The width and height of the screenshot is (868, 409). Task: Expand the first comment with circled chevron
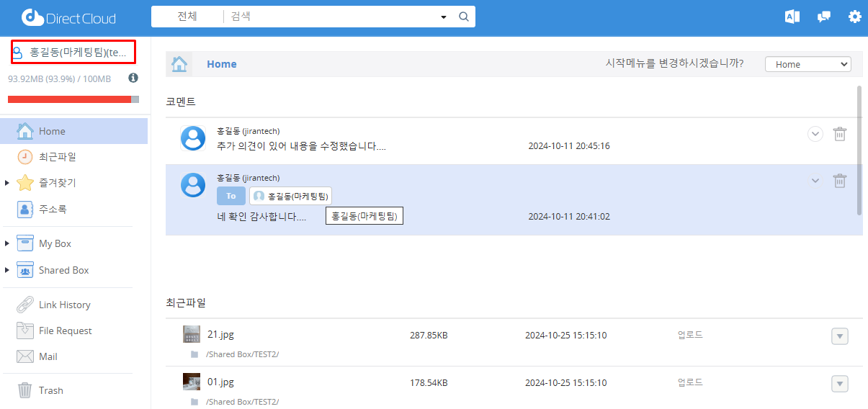(x=815, y=134)
